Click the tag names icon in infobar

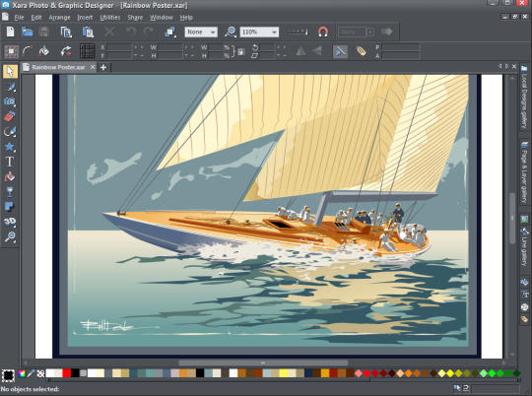(361, 51)
